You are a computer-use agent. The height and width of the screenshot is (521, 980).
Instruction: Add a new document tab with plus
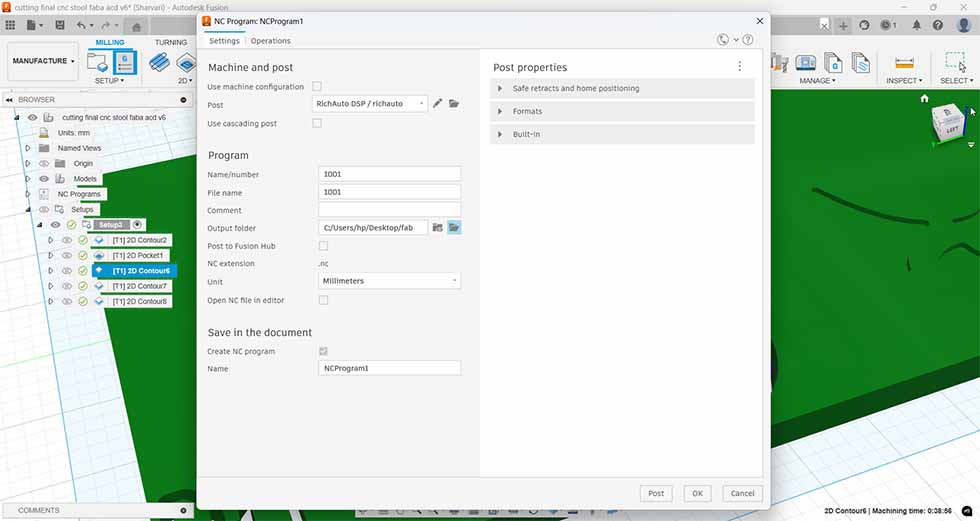click(x=843, y=26)
